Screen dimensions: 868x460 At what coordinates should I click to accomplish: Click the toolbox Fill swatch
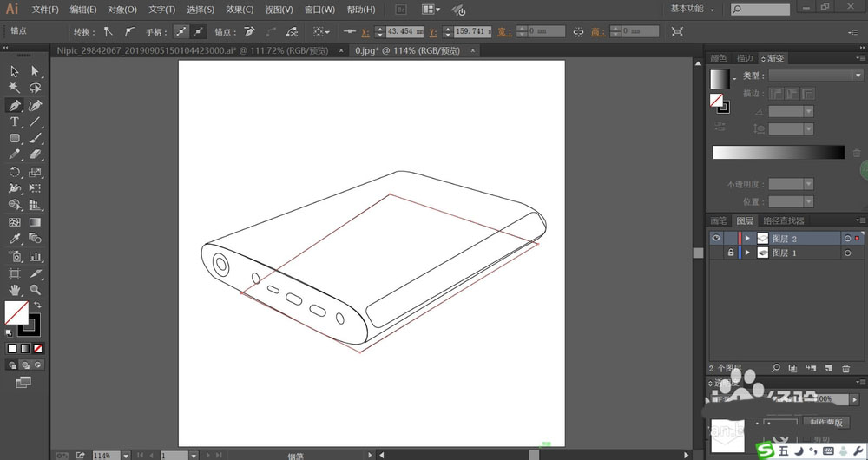pyautogui.click(x=16, y=313)
